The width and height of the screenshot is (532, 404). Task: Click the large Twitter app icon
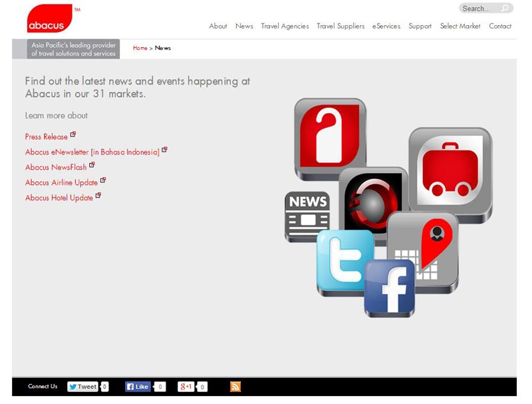(344, 261)
